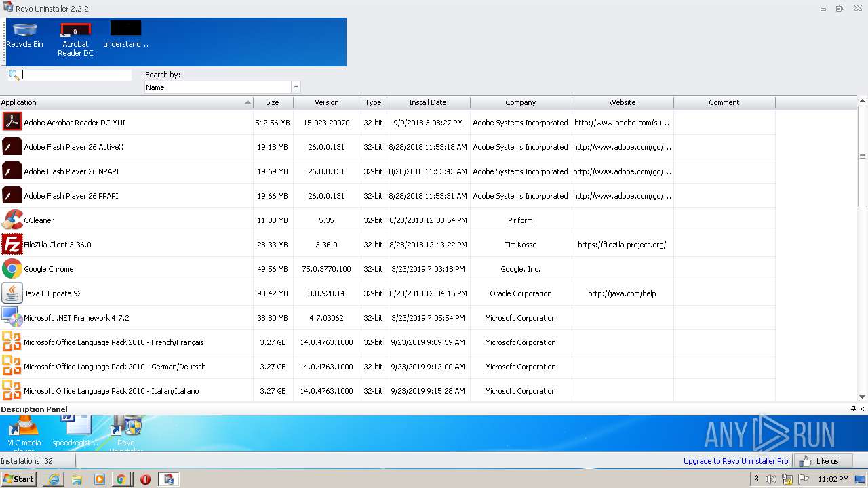Viewport: 868px width, 488px height.
Task: Click Tim Kosse company cell
Action: (520, 245)
